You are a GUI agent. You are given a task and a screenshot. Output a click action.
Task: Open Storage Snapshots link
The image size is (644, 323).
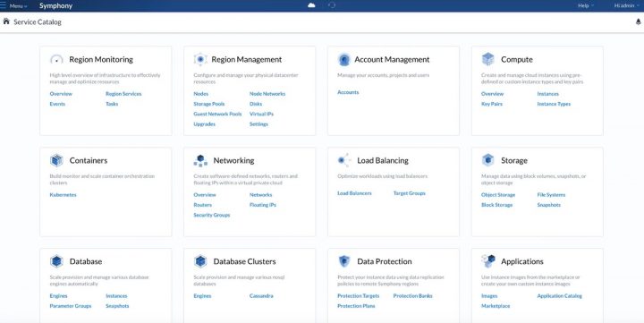(x=548, y=205)
